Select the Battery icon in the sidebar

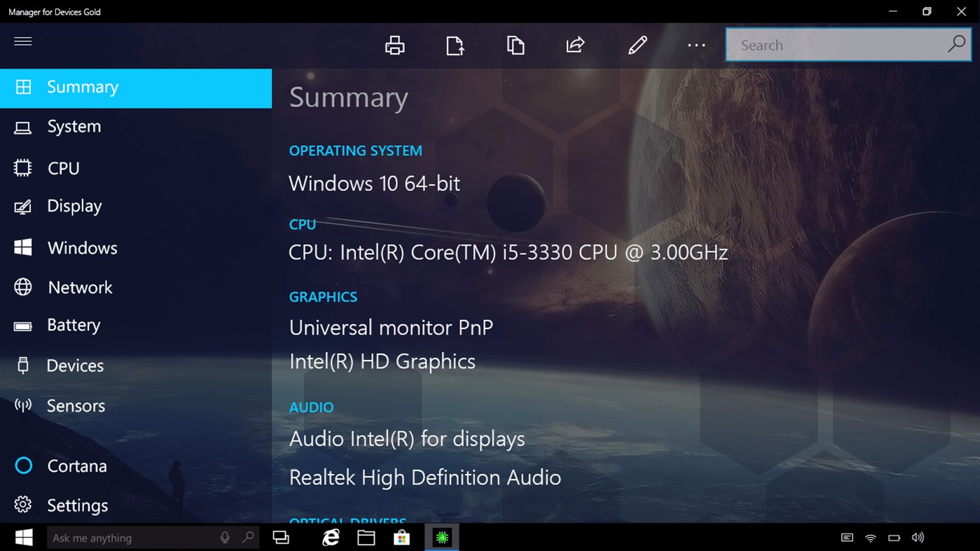(x=23, y=325)
